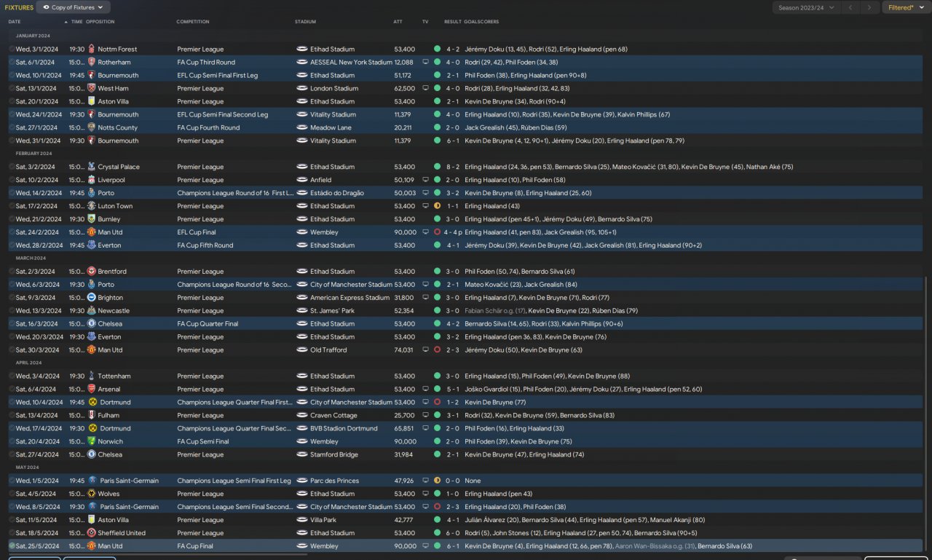Toggle the check circle for Wed, 3/4/2024
This screenshot has height=560, width=932.
pyautogui.click(x=12, y=376)
